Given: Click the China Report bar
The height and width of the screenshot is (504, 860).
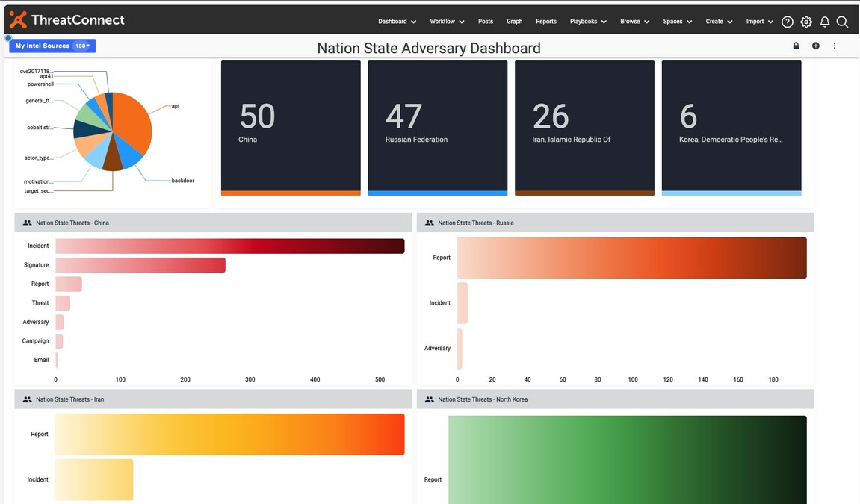Looking at the screenshot, I should (69, 284).
